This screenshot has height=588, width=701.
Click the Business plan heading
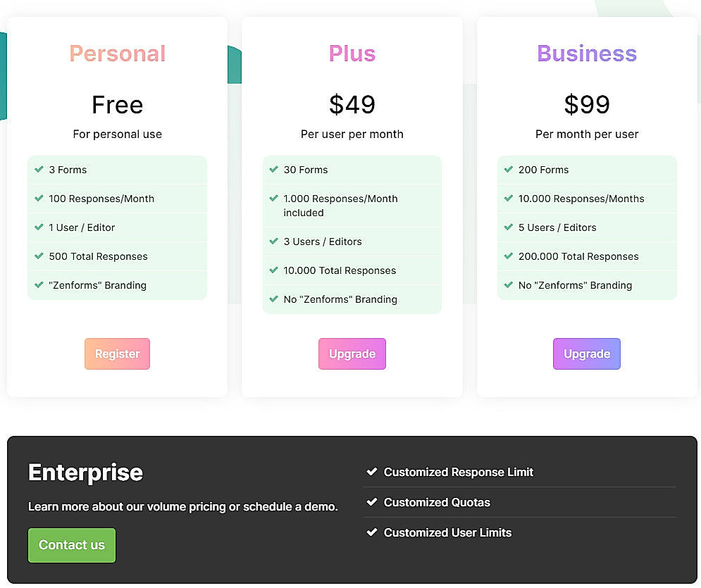pos(587,54)
